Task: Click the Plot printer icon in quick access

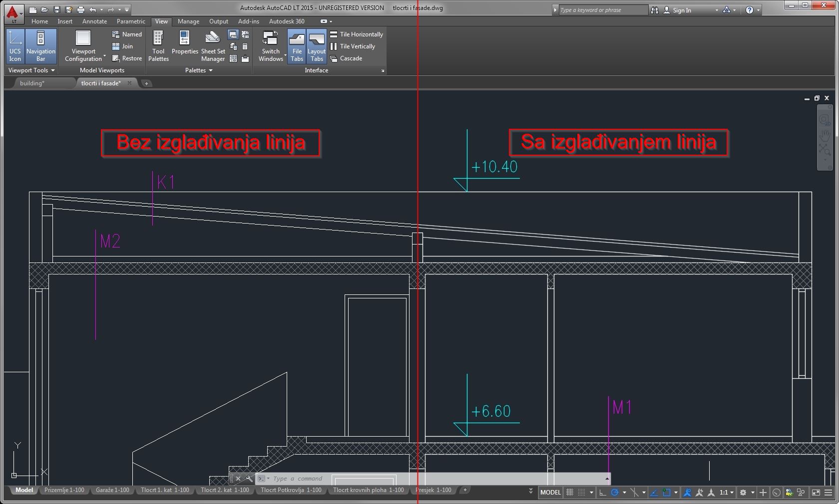Action: [x=80, y=9]
